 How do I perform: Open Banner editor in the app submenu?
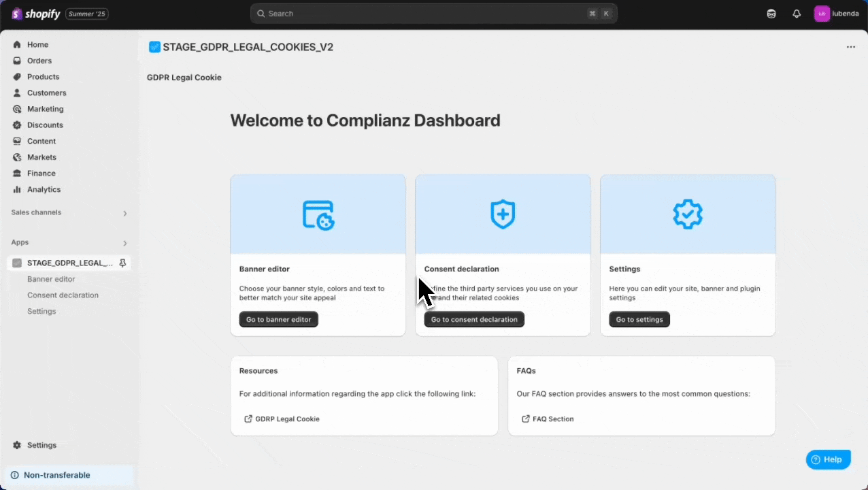tap(51, 279)
